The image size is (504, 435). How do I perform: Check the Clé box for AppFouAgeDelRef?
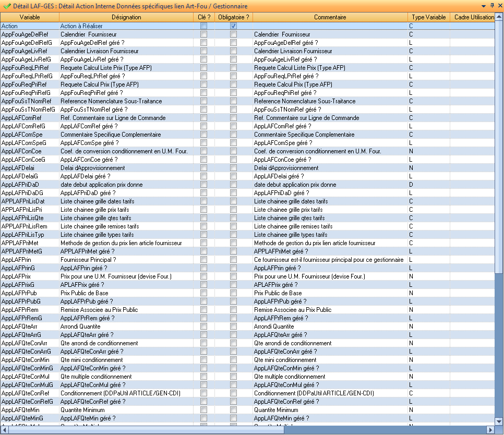click(203, 34)
